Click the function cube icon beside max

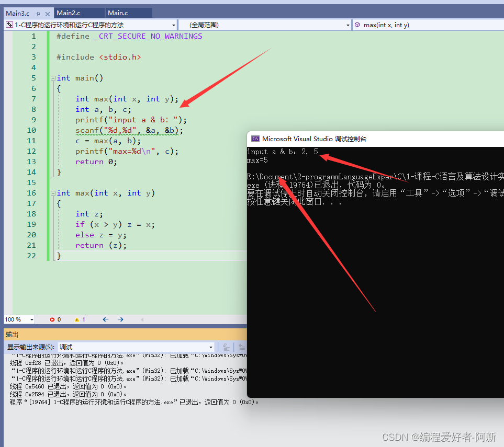[x=357, y=25]
